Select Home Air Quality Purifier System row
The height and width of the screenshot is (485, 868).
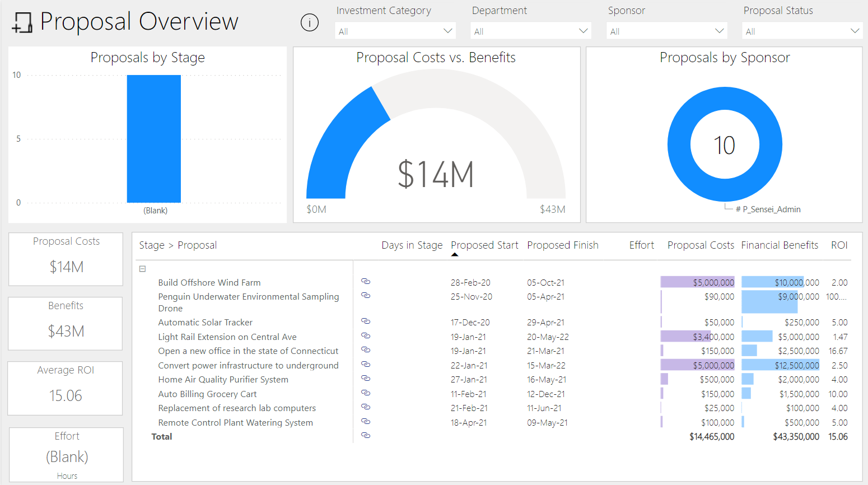tap(223, 380)
